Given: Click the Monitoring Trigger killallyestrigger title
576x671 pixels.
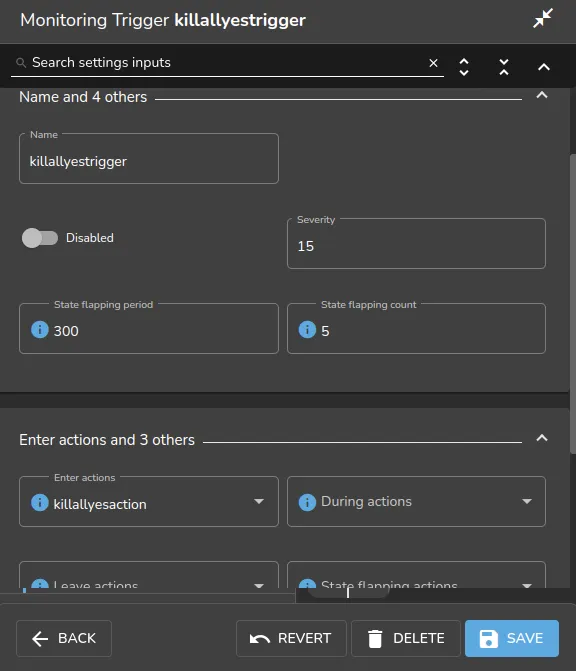Looking at the screenshot, I should coord(163,20).
